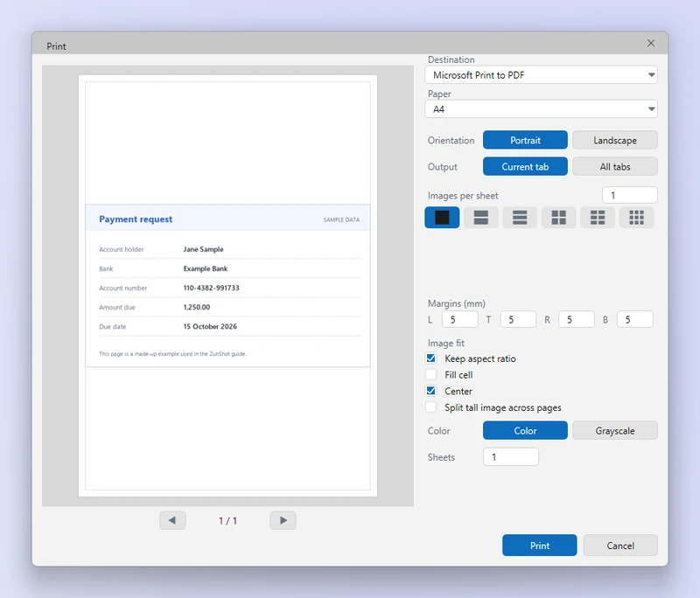Click the left margin field
This screenshot has width=700, height=598.
tap(460, 320)
